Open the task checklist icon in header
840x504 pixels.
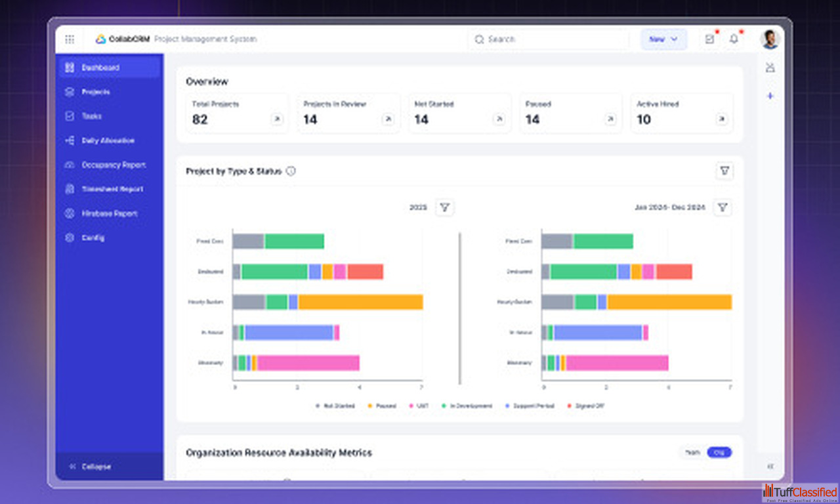[709, 39]
